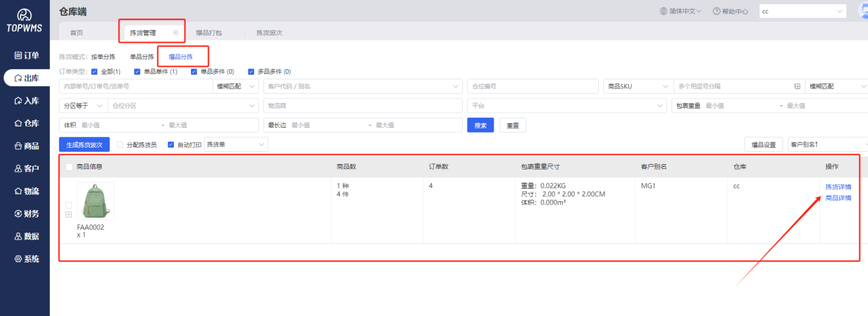Click the 生成拣货波次 button

click(84, 144)
